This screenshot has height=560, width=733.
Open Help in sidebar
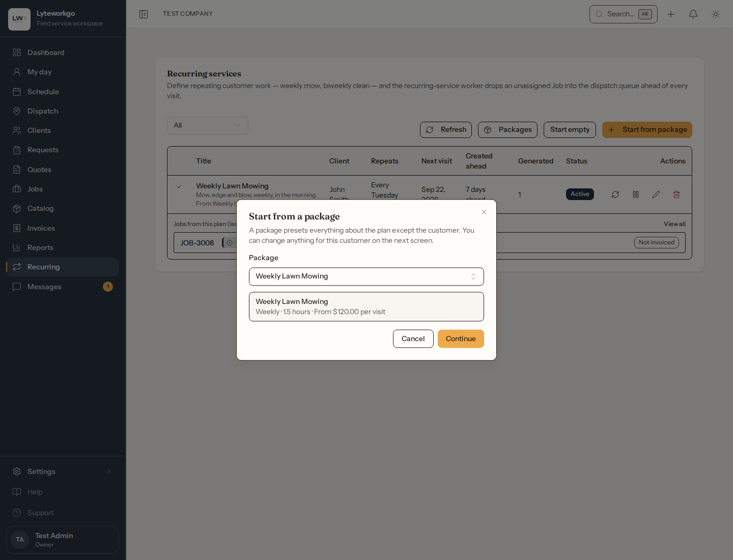[x=63, y=492]
